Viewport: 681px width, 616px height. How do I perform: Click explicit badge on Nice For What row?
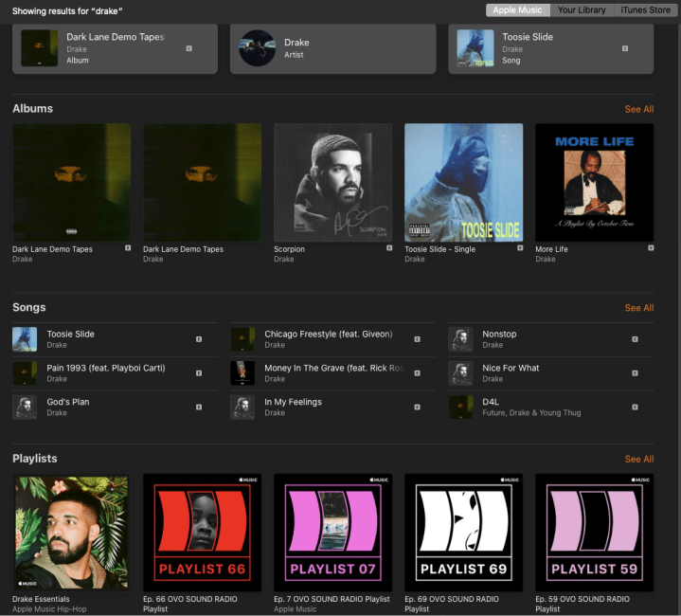635,373
